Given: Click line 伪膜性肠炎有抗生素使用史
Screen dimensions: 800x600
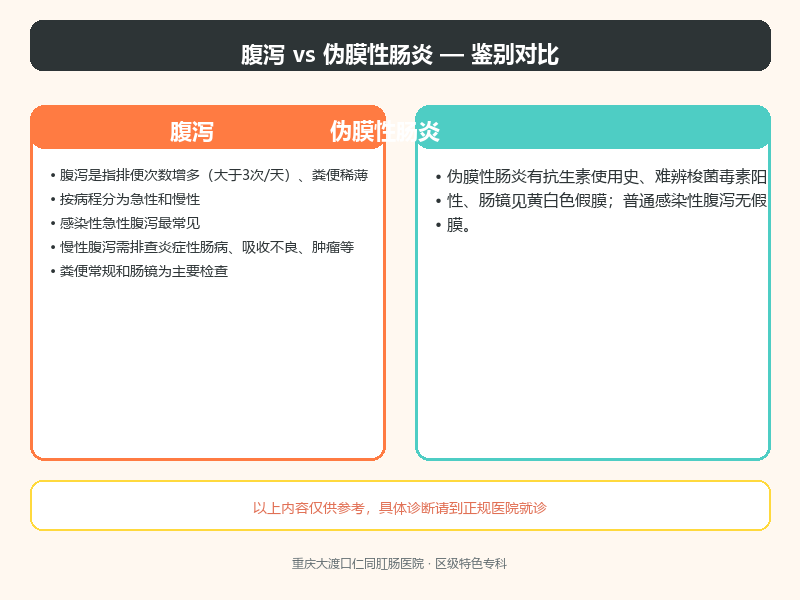Looking at the screenshot, I should click(x=602, y=177).
